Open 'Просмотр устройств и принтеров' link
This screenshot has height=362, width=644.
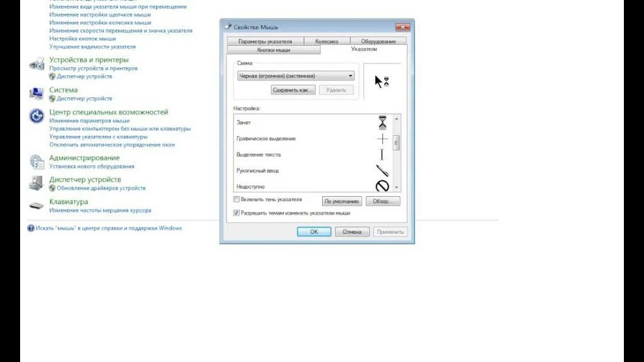93,69
